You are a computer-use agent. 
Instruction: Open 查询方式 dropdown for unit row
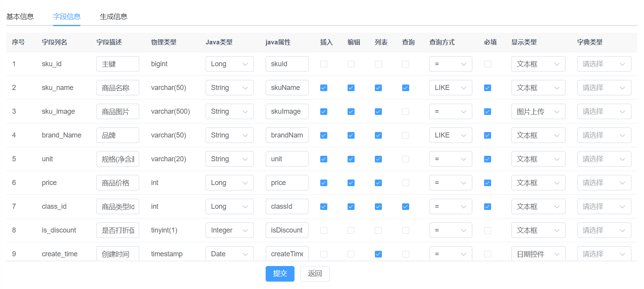451,159
